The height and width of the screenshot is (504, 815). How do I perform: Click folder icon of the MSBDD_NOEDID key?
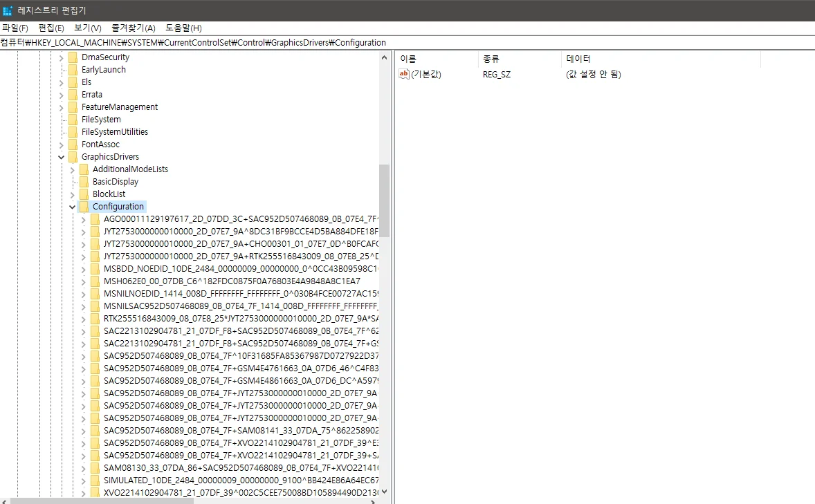point(95,269)
